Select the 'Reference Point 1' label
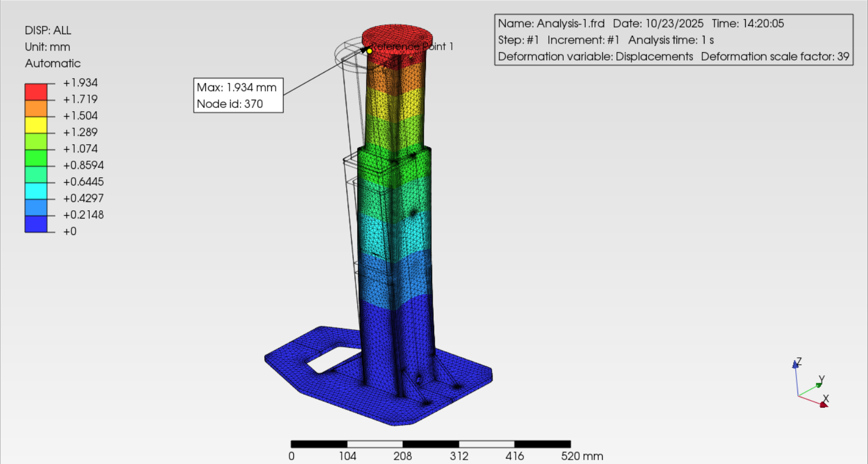868x464 pixels. pyautogui.click(x=413, y=47)
